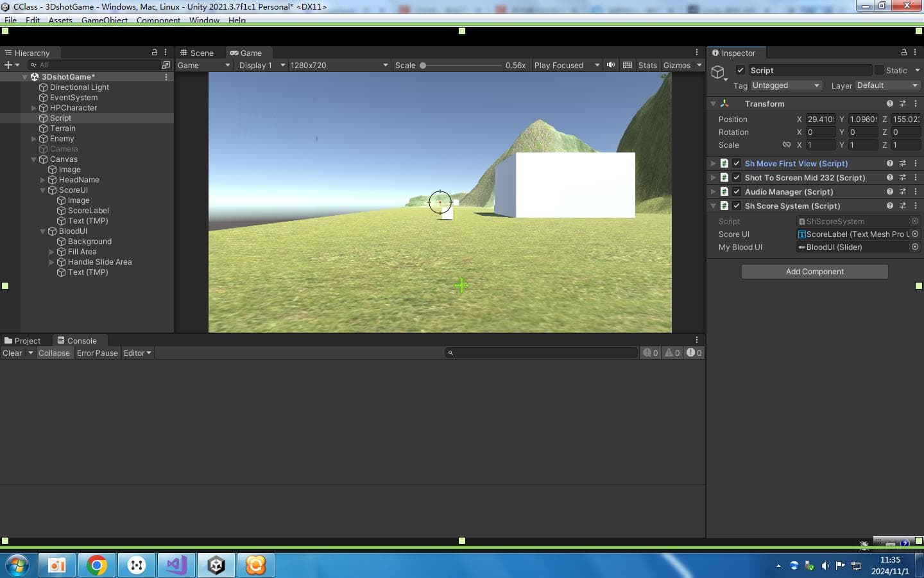The image size is (924, 578).
Task: Toggle Console warning message filter
Action: pyautogui.click(x=672, y=353)
